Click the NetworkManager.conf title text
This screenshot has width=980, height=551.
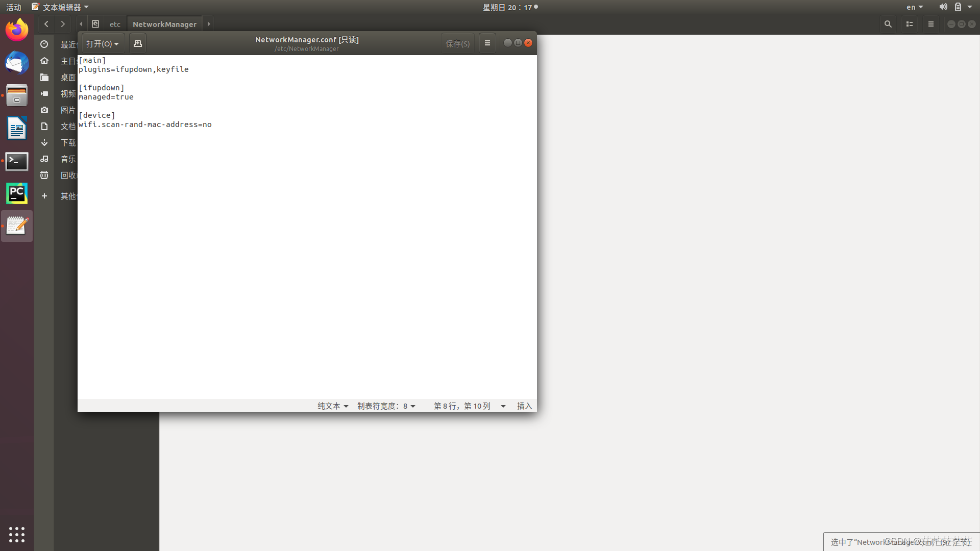307,40
